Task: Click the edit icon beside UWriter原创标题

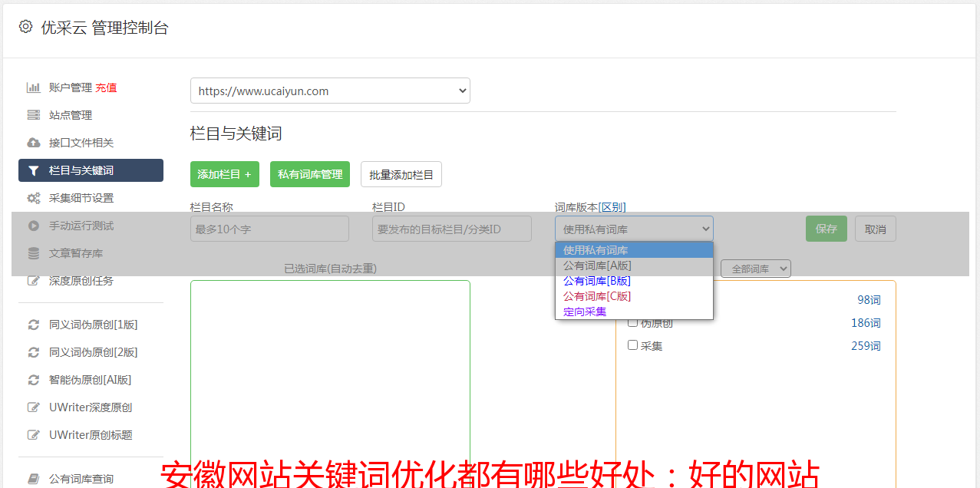Action: click(34, 435)
